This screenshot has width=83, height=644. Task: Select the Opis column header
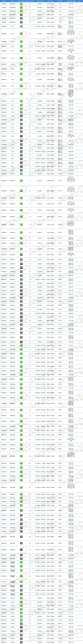coord(80,1)
